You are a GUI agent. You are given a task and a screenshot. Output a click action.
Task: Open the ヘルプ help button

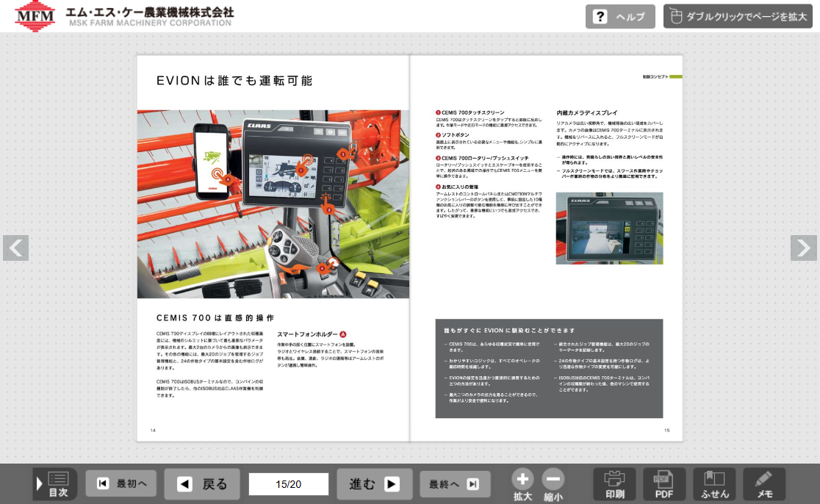(x=619, y=17)
